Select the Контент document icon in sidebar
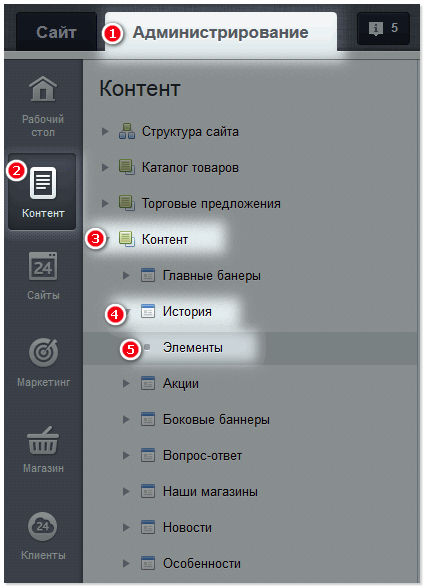 coord(43,183)
